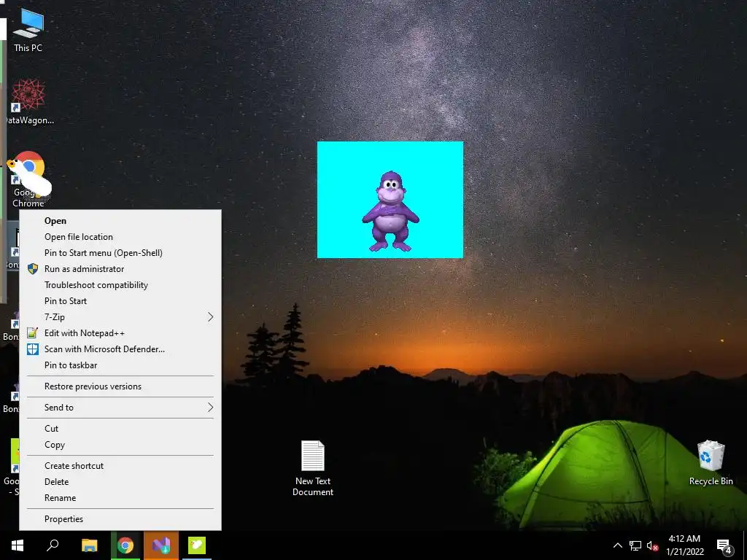Select Scan with Microsoft Defender
Screen dimensions: 747x560
pyautogui.click(x=120, y=349)
